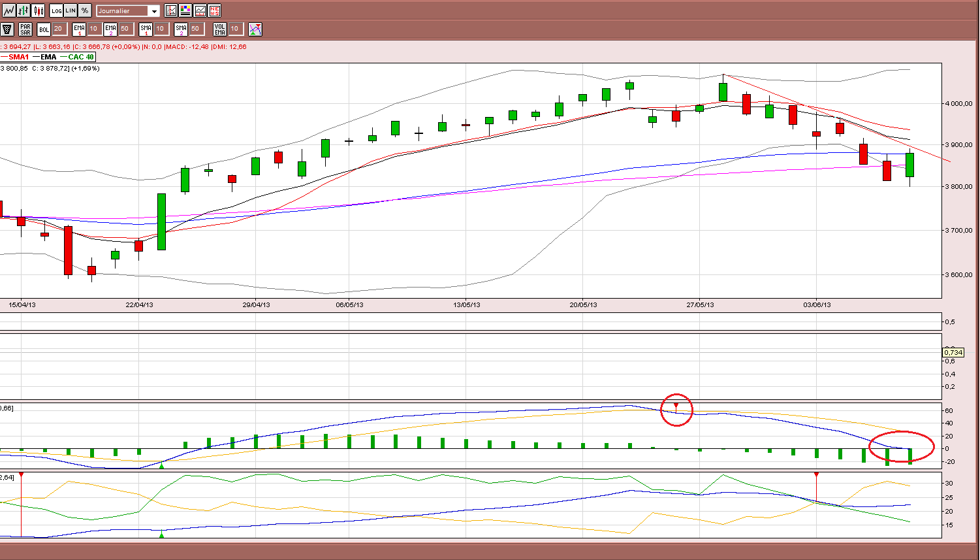
Task: Click the green buy-signal triangle on the MACD panel
Action: click(x=162, y=465)
